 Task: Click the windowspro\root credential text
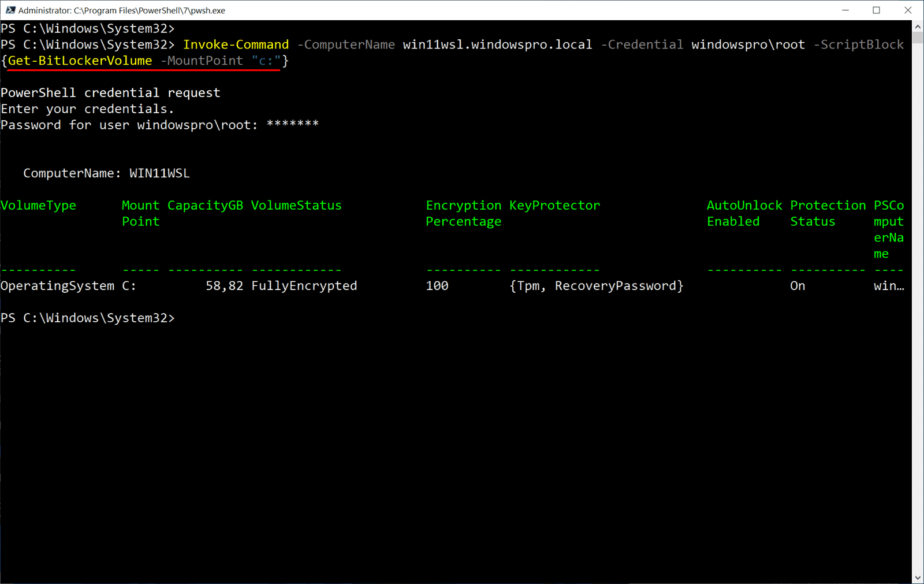click(748, 44)
